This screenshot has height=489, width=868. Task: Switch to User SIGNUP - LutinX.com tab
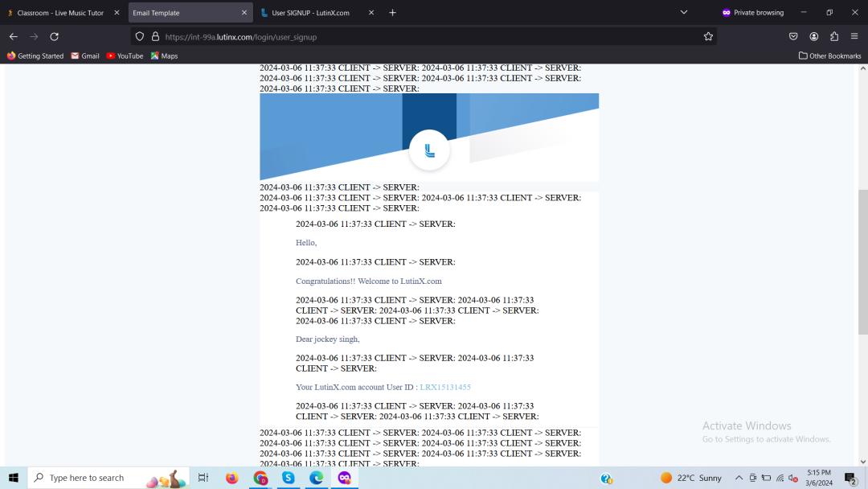(310, 13)
